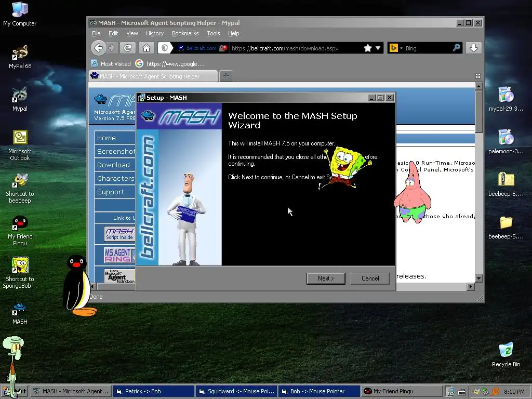Image resolution: width=532 pixels, height=399 pixels.
Task: Click the orange magnifier tray icon
Action: pyautogui.click(x=495, y=392)
